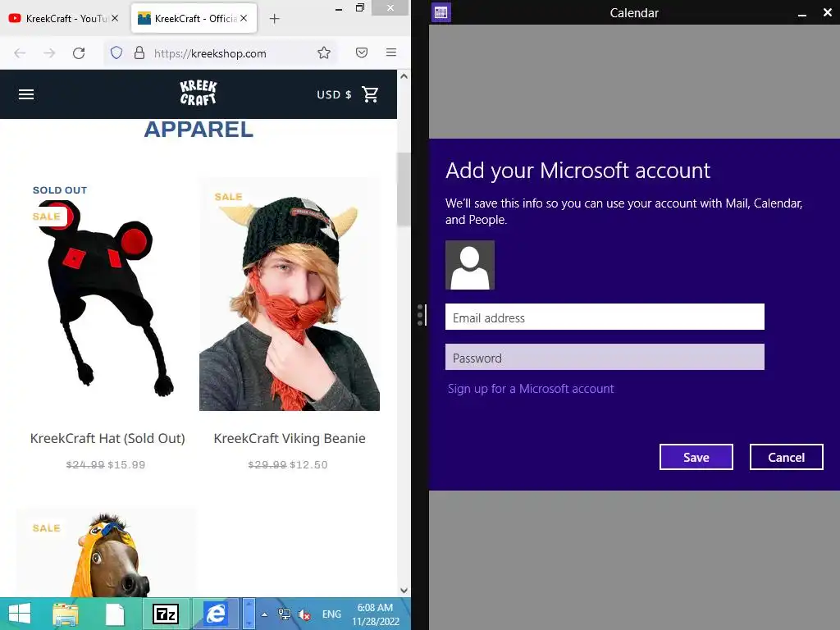Open the hamburger menu on KreekCraft shop
840x630 pixels.
click(x=26, y=94)
